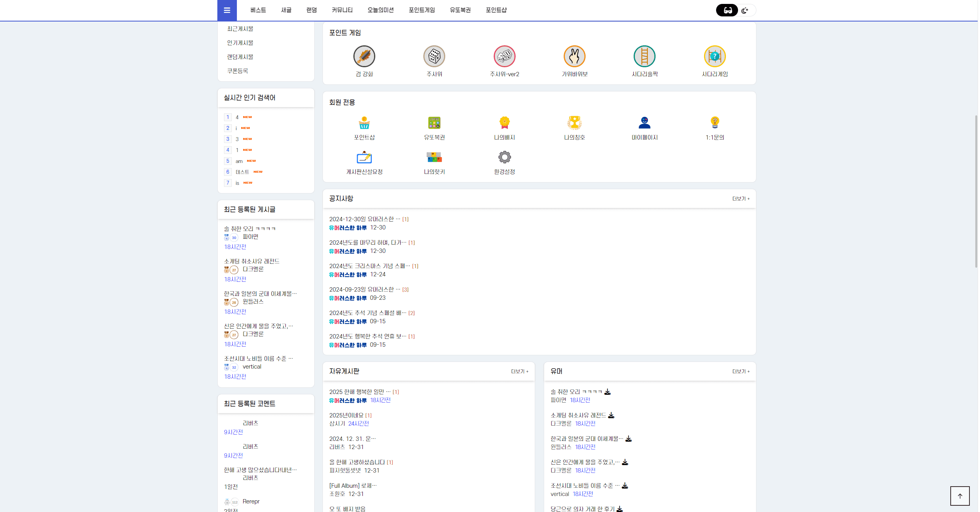Select the 베스트 menu item
The height and width of the screenshot is (512, 980).
point(258,10)
